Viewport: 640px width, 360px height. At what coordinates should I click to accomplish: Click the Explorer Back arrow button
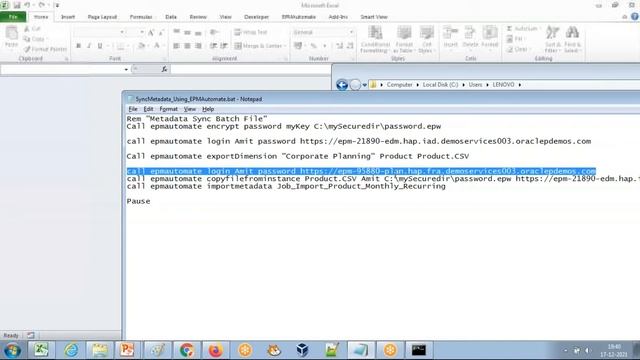[x=342, y=84]
